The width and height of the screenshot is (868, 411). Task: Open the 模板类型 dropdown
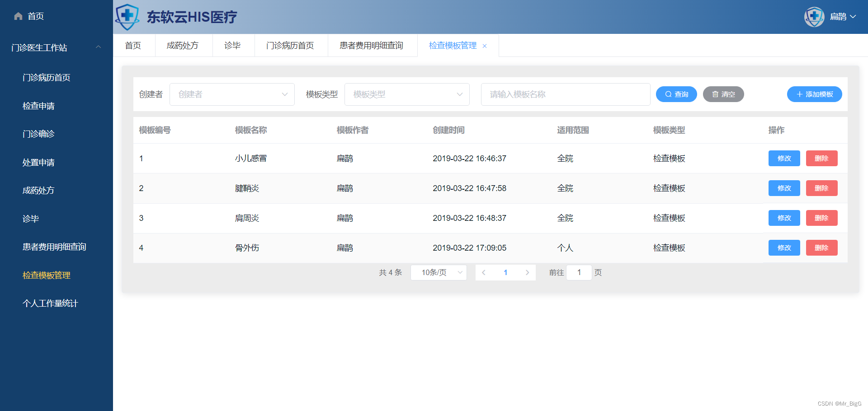click(407, 94)
